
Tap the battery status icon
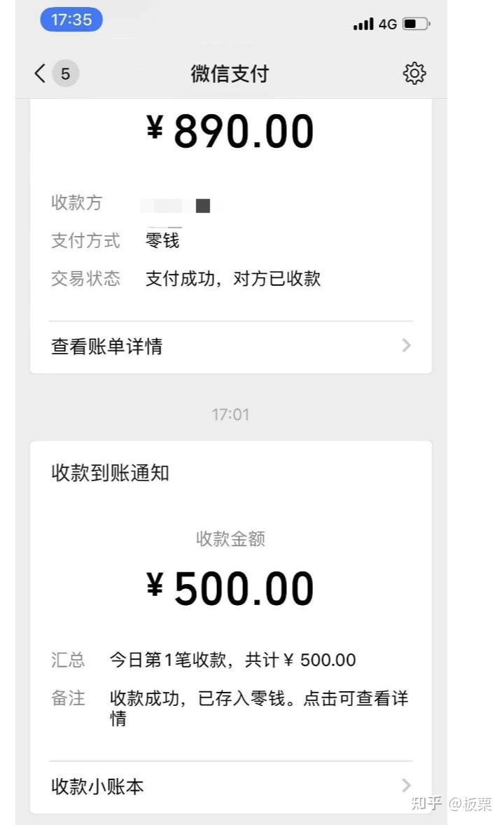(x=416, y=25)
